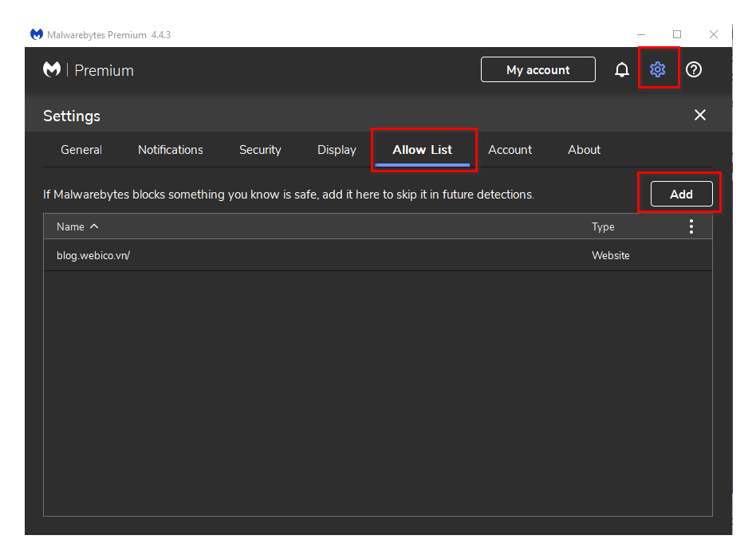This screenshot has height=559, width=756.
Task: Open the three-dot table options menu
Action: point(691,226)
